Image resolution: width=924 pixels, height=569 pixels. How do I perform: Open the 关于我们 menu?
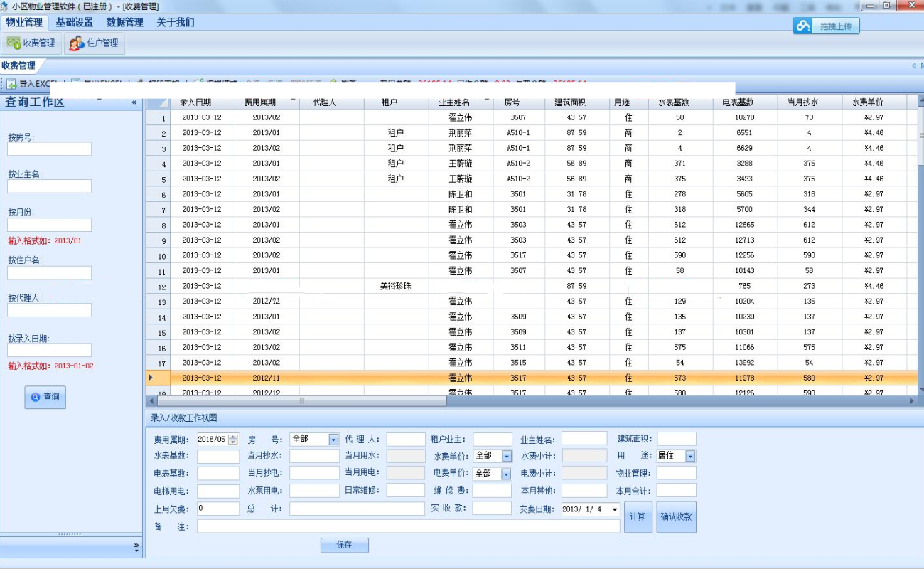176,22
